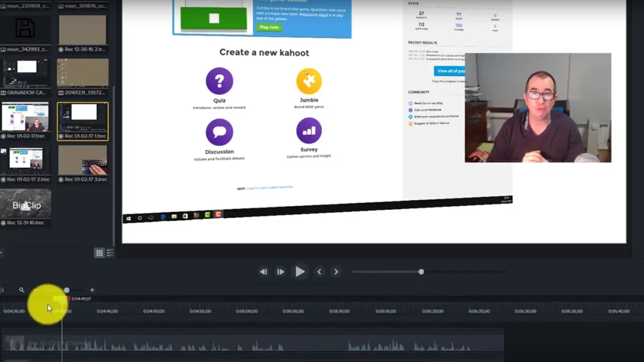Viewport: 644px width, 362px height.
Task: Click the noun_301876 file name
Action: 86,6
